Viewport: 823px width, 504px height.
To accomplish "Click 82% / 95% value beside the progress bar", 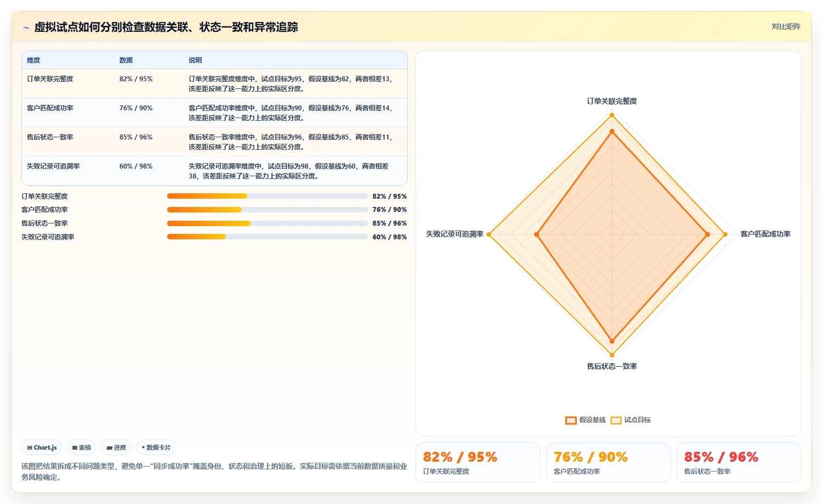I will (x=390, y=196).
